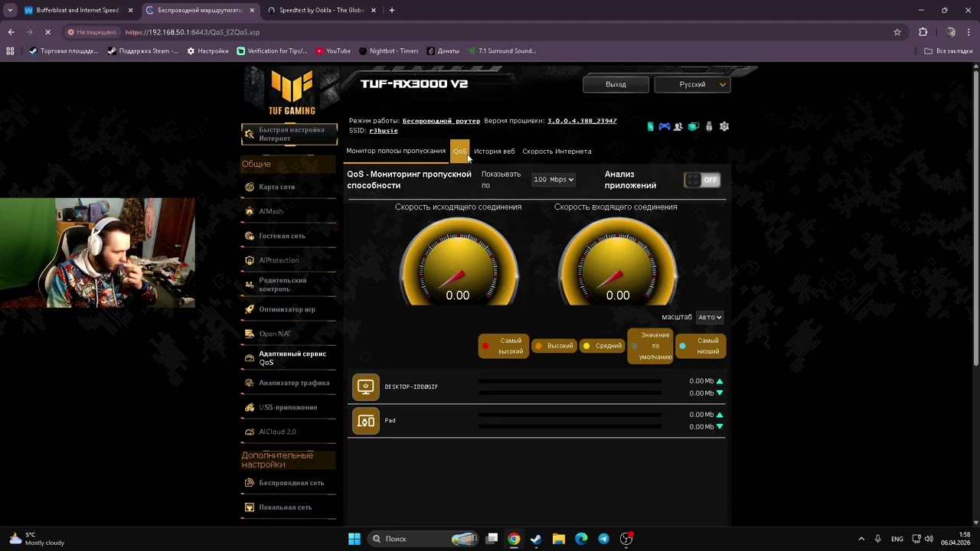
Task: Click the USB device status icon
Action: (x=709, y=126)
